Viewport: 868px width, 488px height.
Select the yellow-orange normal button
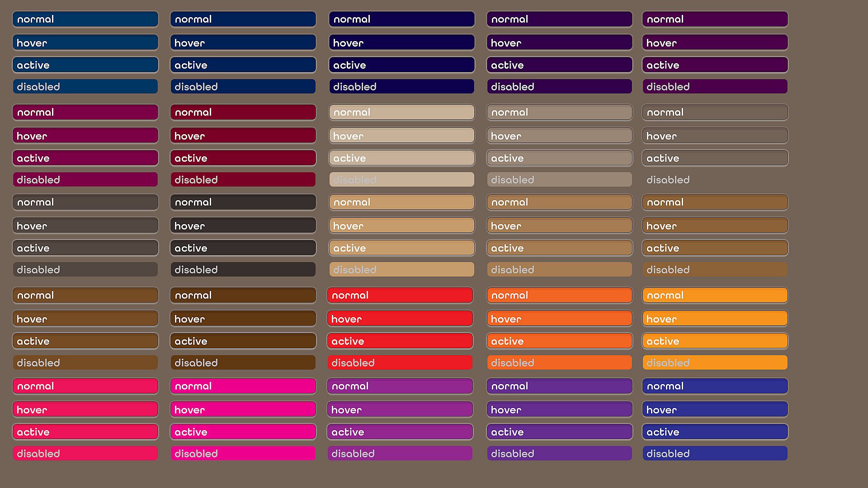[x=715, y=296]
